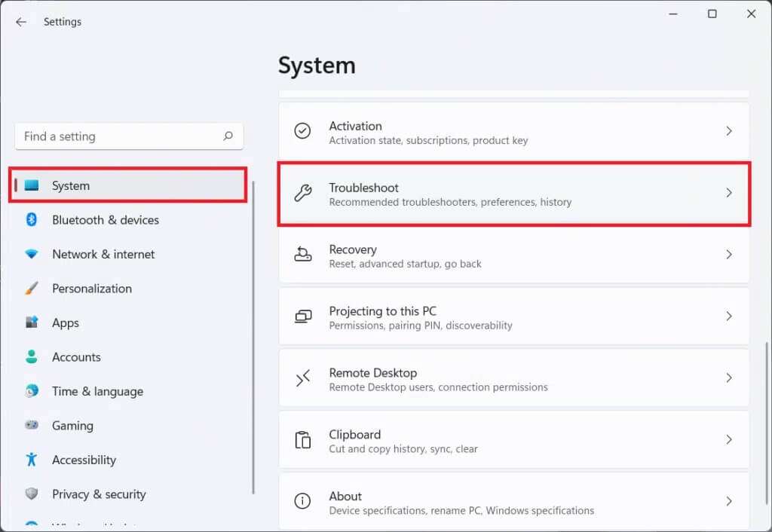Click chevron on Projecting to this PC
772x532 pixels.
point(728,316)
